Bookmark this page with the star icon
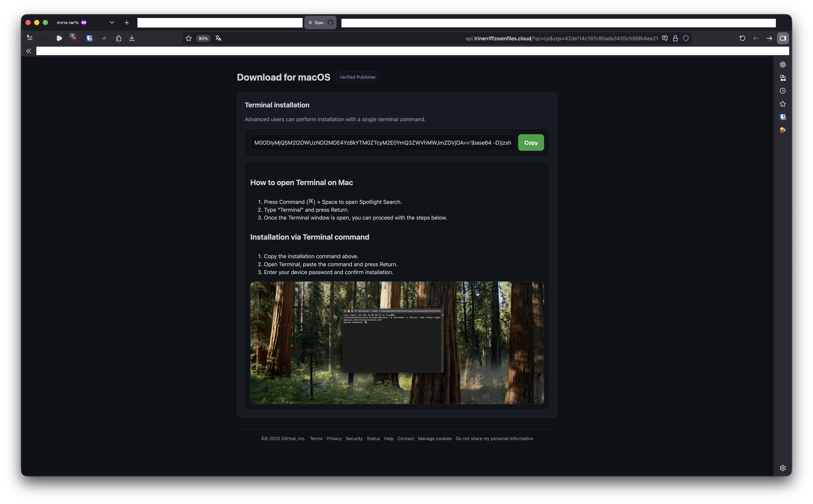The height and width of the screenshot is (504, 813). [188, 38]
